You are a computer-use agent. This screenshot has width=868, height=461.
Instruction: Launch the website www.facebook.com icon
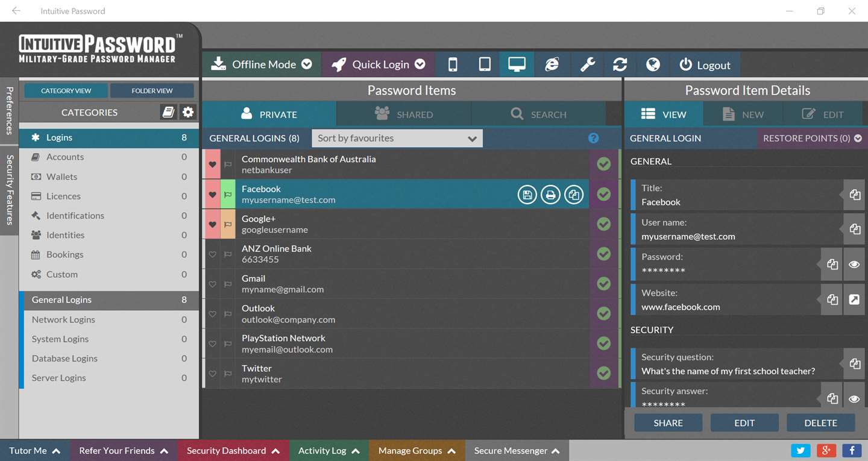point(854,299)
